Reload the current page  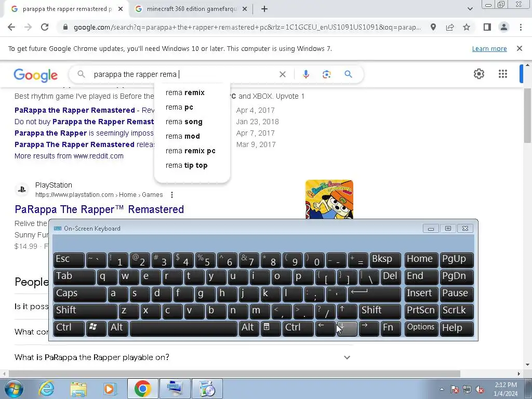coord(45,27)
